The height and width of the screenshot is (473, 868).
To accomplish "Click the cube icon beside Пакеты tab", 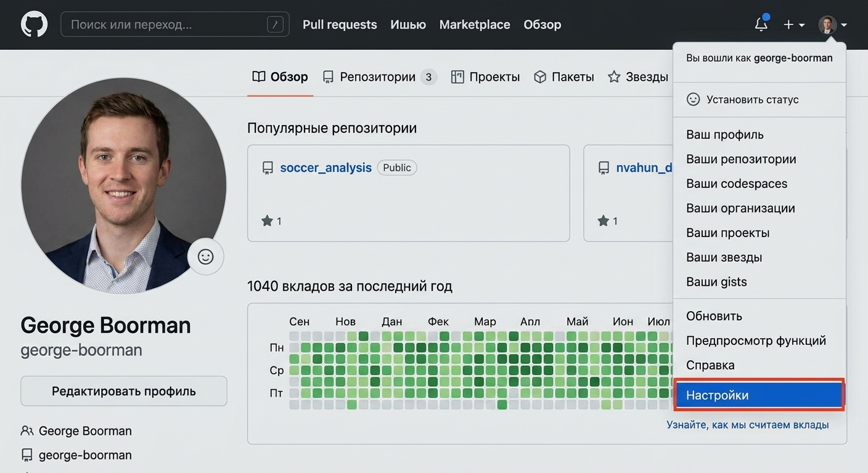I will pos(540,77).
